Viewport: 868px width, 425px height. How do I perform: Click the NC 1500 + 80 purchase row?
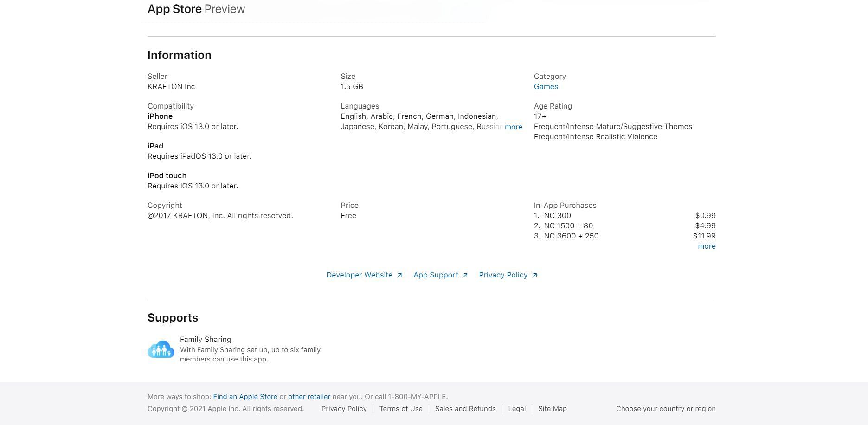tap(624, 226)
